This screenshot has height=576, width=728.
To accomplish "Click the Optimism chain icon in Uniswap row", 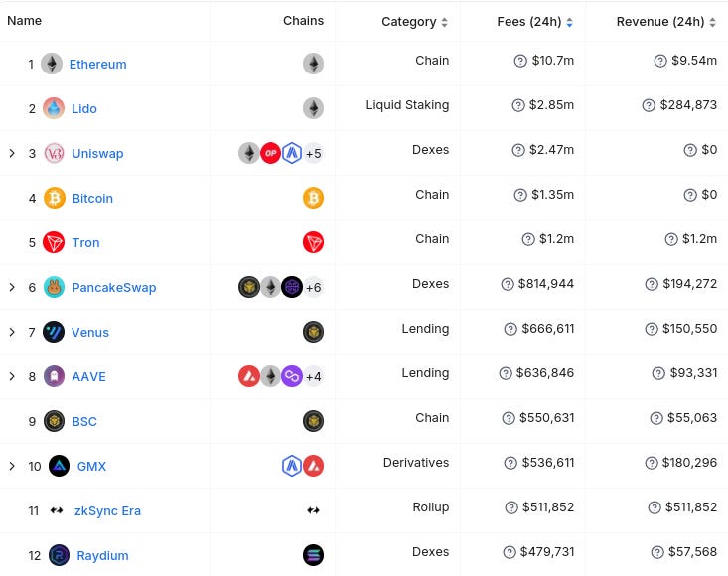I will pyautogui.click(x=271, y=153).
